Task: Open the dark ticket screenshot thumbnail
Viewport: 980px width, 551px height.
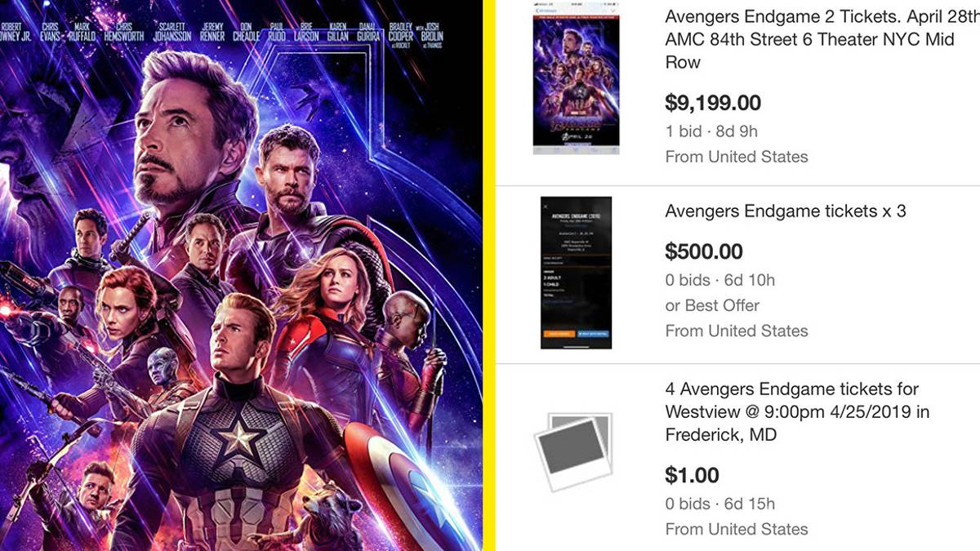Action: coord(576,273)
